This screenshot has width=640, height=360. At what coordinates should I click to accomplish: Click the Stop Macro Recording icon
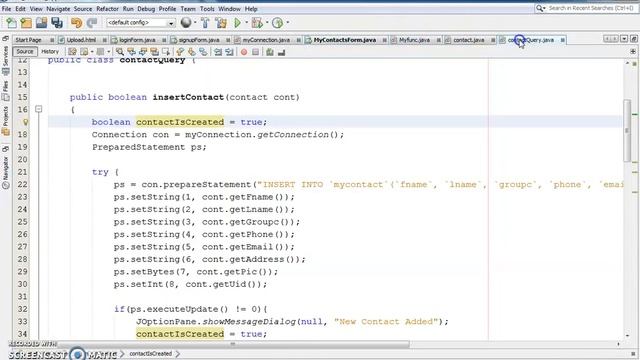[255, 52]
